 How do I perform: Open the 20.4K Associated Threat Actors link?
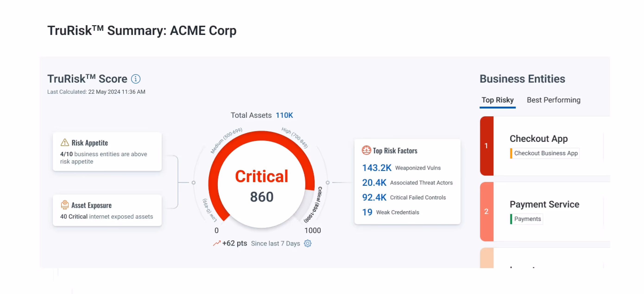tap(374, 183)
